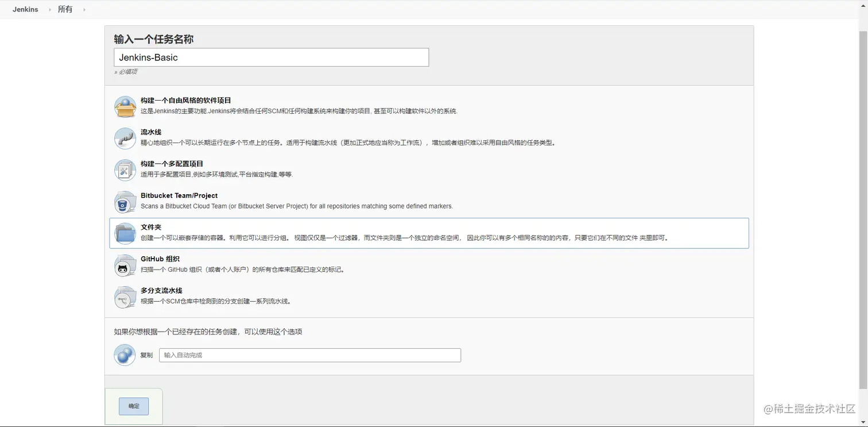Click the 文件夹 folder icon
The width and height of the screenshot is (868, 427).
point(125,234)
